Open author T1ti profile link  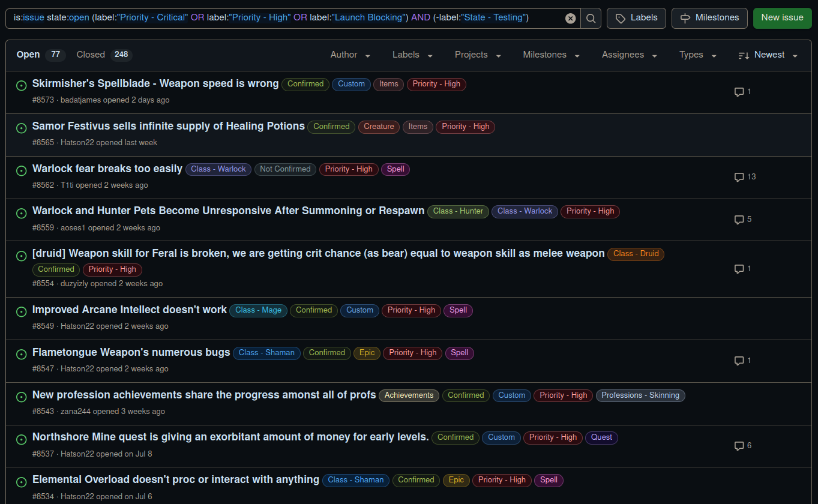67,185
